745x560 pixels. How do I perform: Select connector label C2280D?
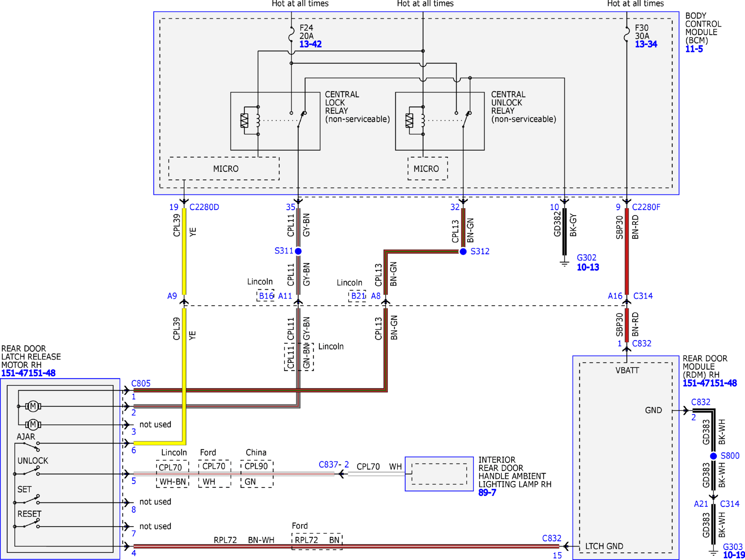(204, 207)
